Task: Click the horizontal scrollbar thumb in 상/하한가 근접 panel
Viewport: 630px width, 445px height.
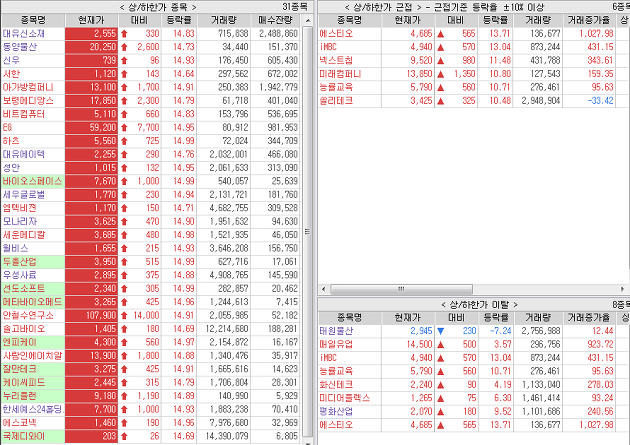Action: [x=401, y=289]
